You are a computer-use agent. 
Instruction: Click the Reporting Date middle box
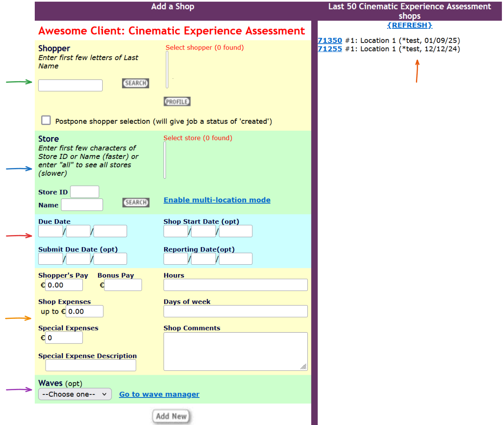[x=203, y=259]
